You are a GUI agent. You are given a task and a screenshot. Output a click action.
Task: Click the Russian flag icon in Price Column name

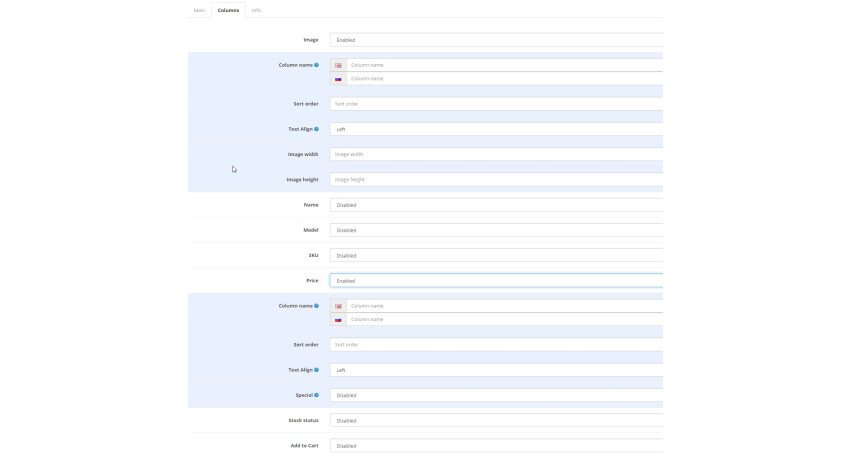[338, 320]
